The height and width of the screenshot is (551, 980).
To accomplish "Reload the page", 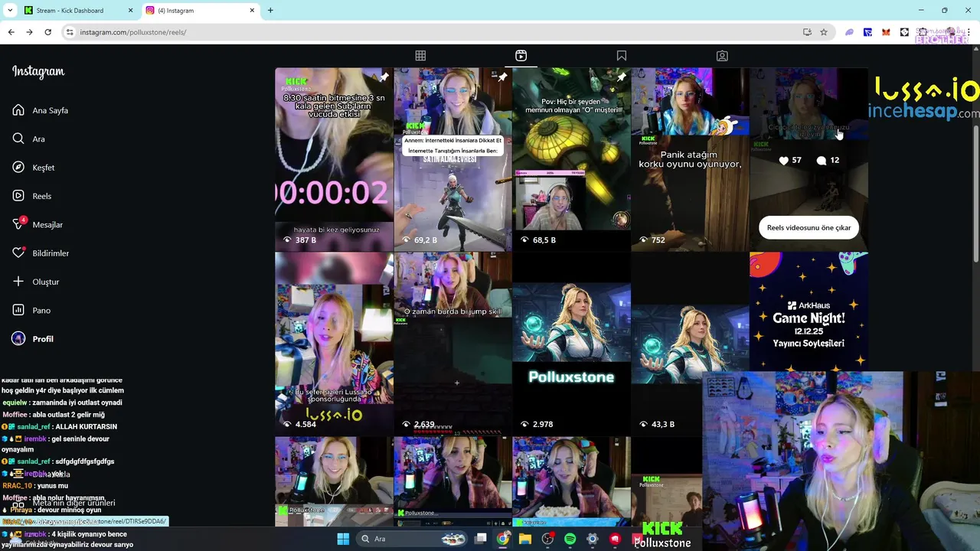I will click(47, 32).
